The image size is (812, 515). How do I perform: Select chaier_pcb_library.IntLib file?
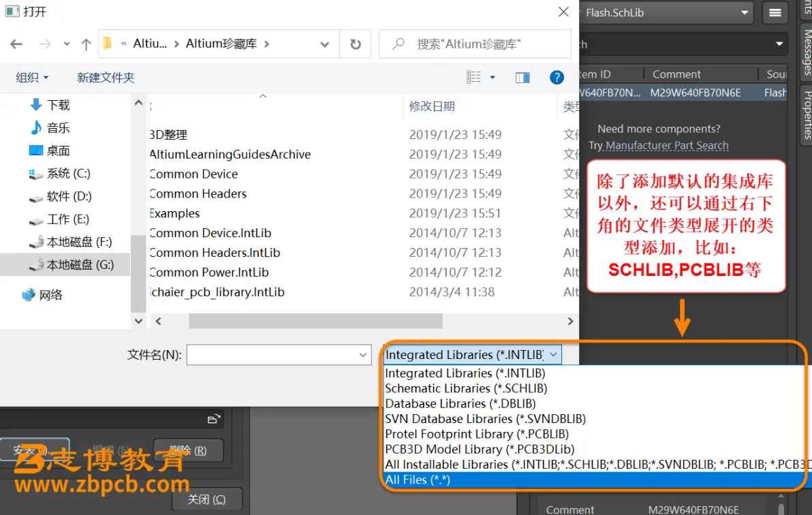pyautogui.click(x=217, y=292)
